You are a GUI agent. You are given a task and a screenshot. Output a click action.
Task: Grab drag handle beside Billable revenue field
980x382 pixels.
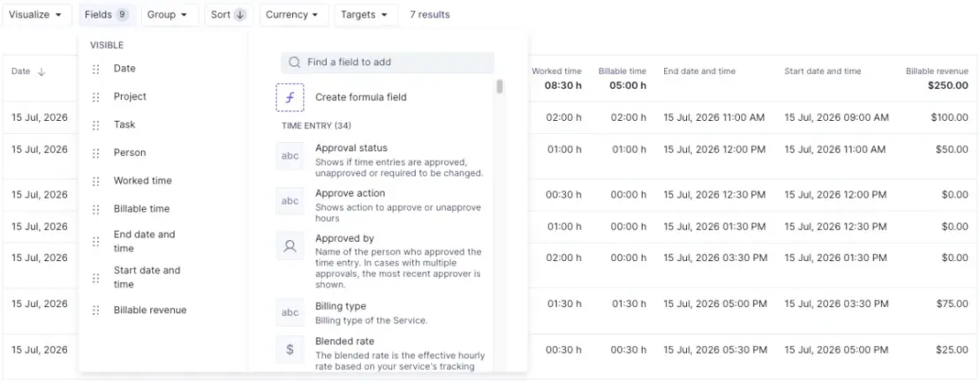click(x=95, y=311)
